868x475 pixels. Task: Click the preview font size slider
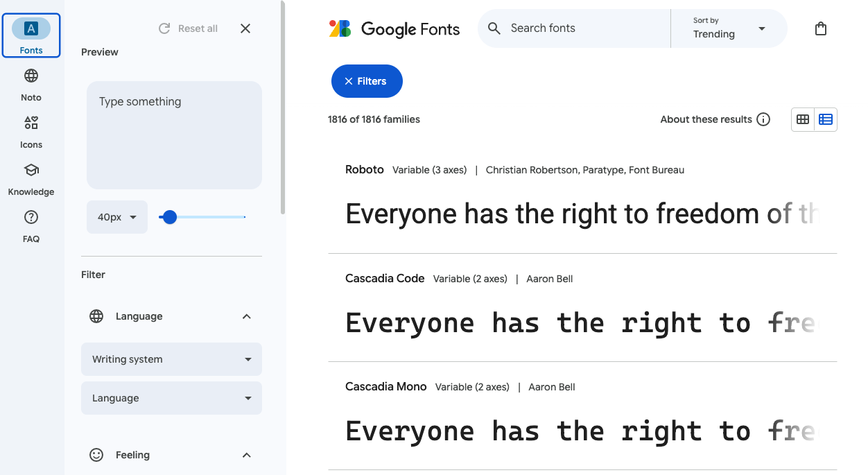click(202, 217)
